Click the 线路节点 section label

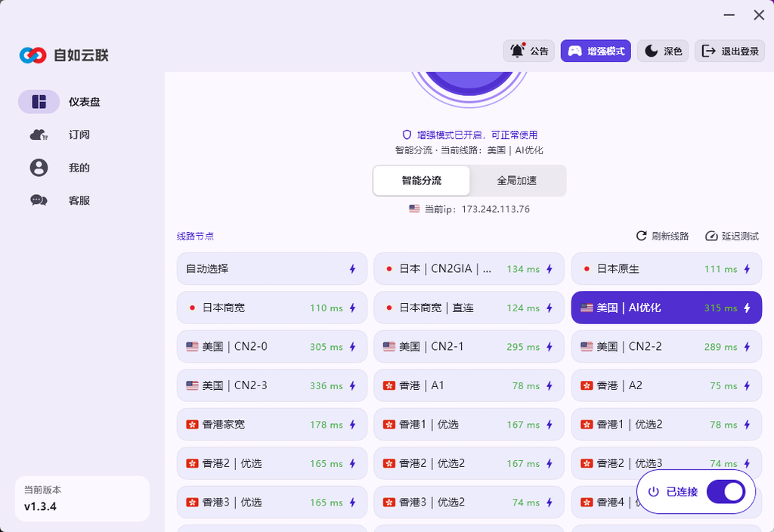point(196,237)
